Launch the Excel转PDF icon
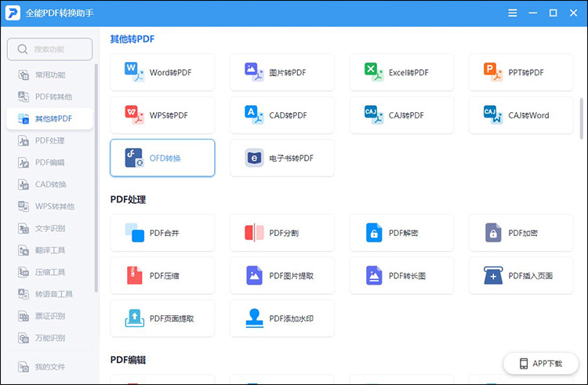The width and height of the screenshot is (588, 385). pos(373,72)
